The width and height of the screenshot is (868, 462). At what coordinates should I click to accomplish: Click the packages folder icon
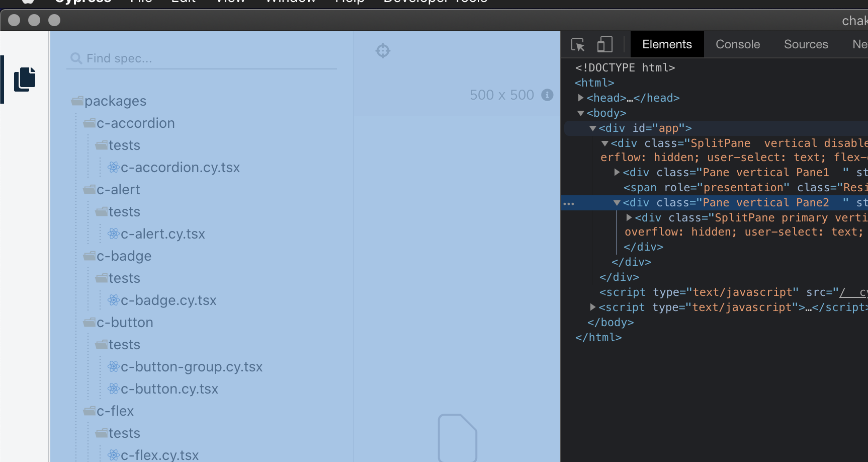point(77,101)
